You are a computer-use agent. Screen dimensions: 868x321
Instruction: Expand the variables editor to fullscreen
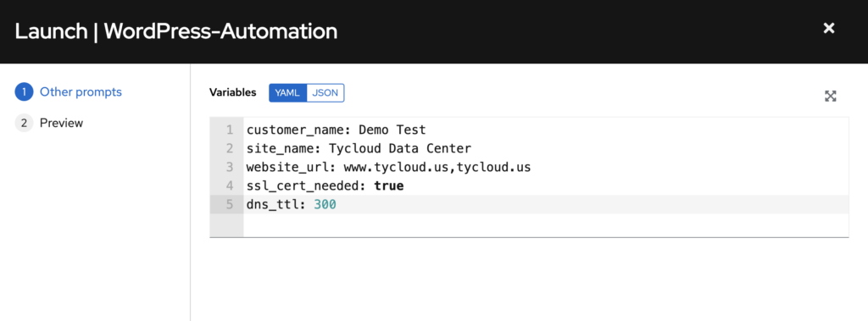click(x=831, y=97)
